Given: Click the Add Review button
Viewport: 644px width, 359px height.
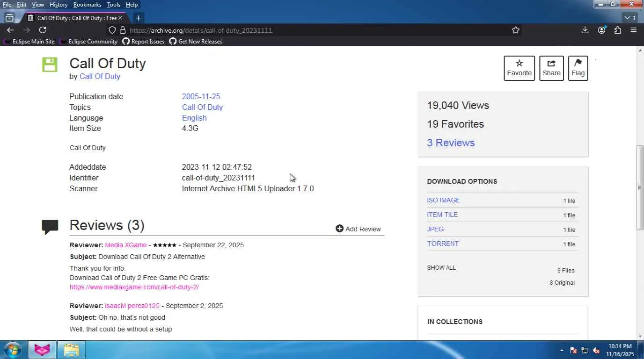Looking at the screenshot, I should point(358,229).
